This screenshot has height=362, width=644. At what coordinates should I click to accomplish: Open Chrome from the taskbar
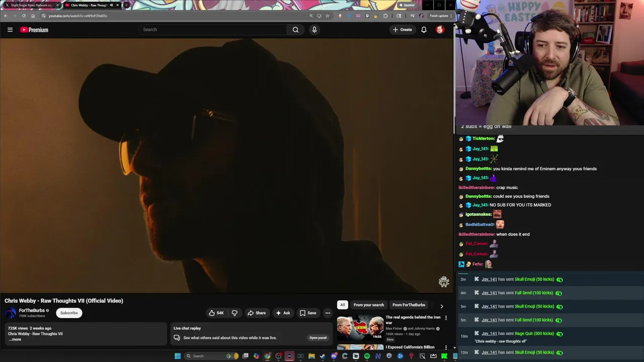point(268,356)
